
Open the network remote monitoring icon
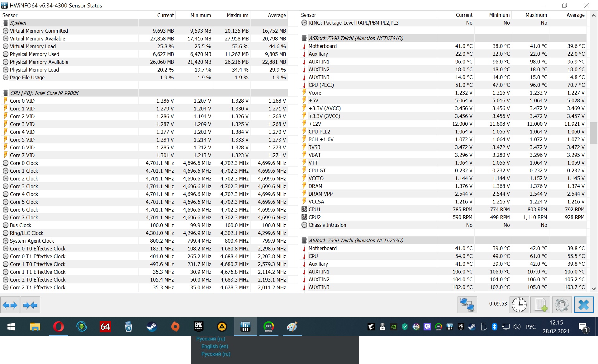click(467, 305)
